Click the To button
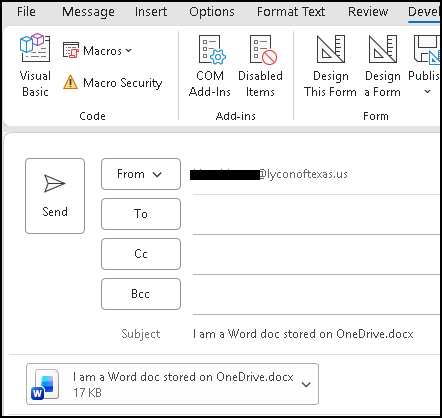442x418 pixels. [141, 214]
